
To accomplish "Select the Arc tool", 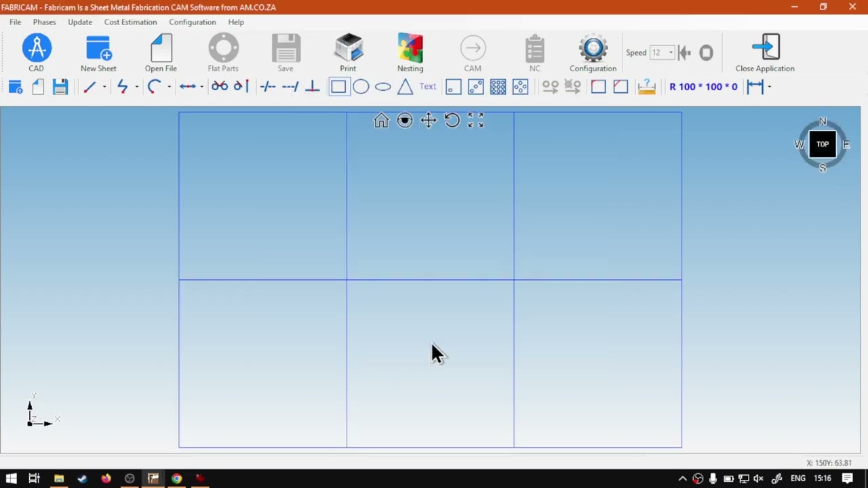I will click(154, 87).
